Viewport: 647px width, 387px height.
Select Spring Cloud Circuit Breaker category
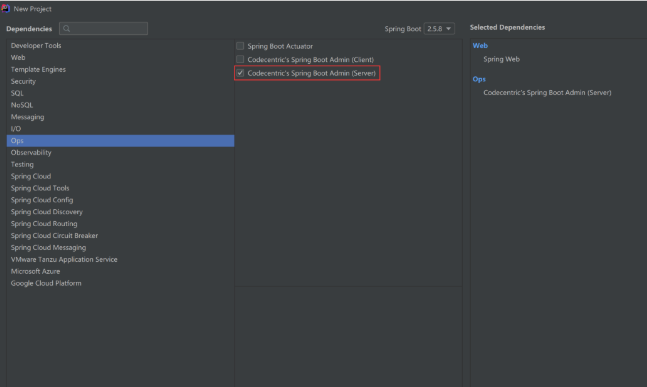click(x=120, y=236)
